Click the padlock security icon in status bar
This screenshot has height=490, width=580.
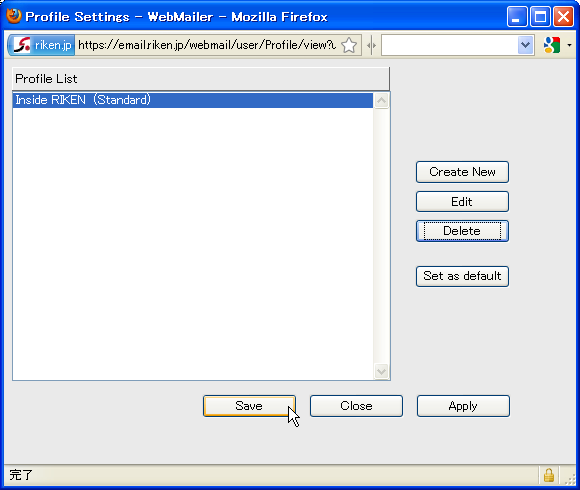click(x=549, y=474)
